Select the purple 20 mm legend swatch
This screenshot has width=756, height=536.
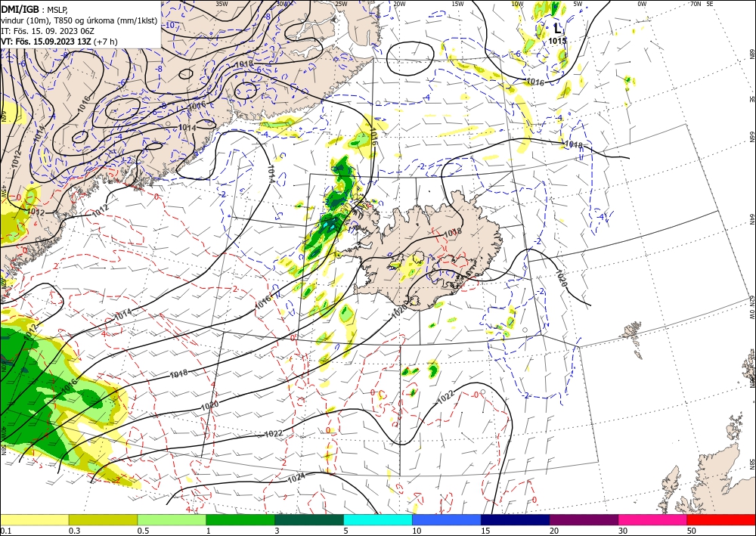coord(584,519)
